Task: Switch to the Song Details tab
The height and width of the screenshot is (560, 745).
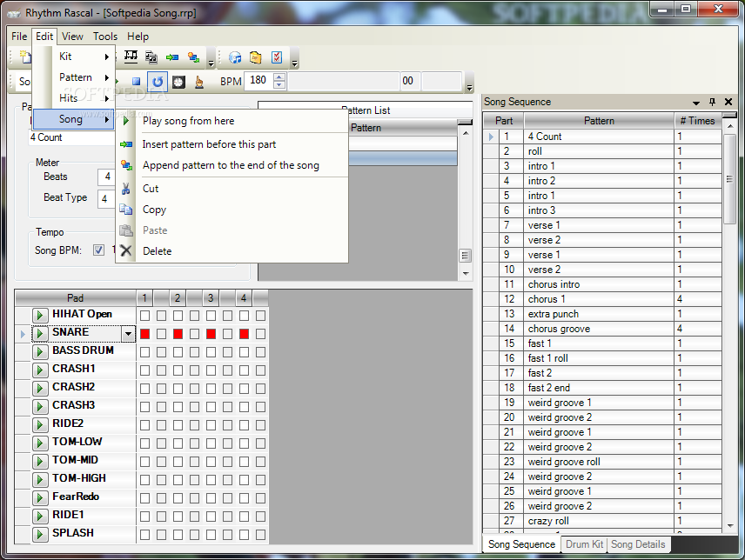Action: point(638,544)
